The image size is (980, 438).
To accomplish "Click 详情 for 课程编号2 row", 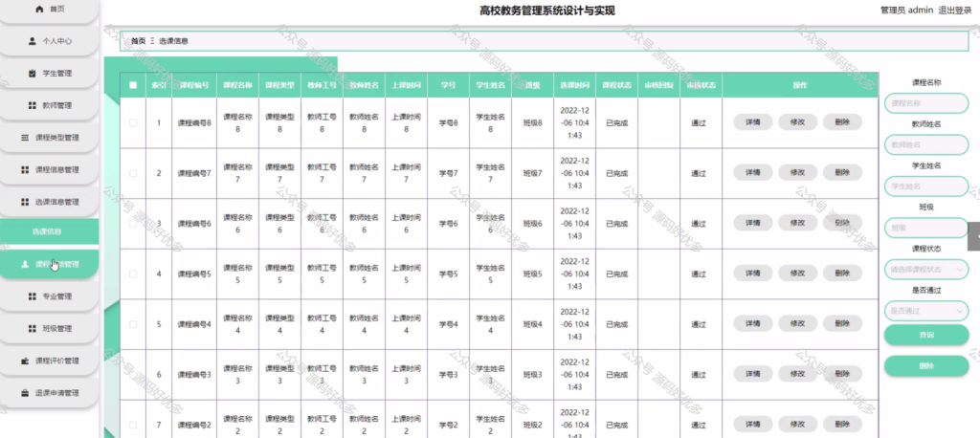I will [x=752, y=424].
